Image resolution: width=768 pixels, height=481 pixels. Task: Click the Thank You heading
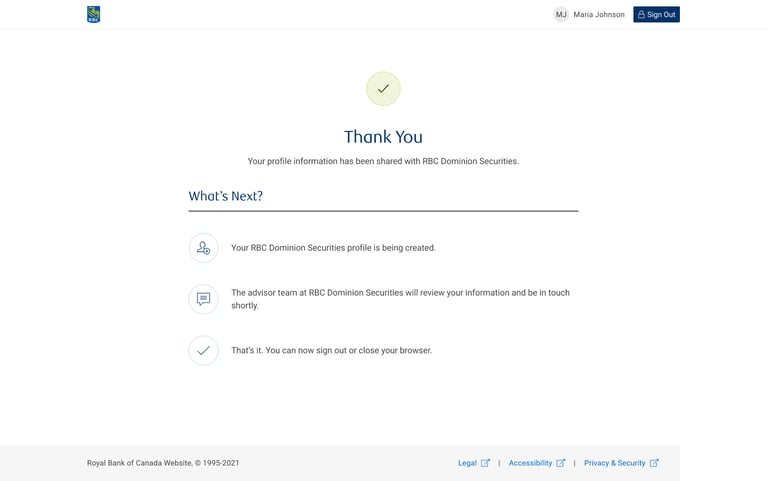383,137
